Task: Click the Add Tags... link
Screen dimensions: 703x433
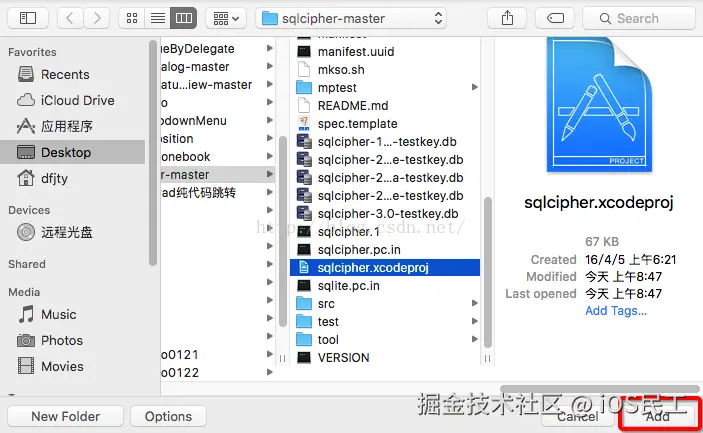Action: 616,311
